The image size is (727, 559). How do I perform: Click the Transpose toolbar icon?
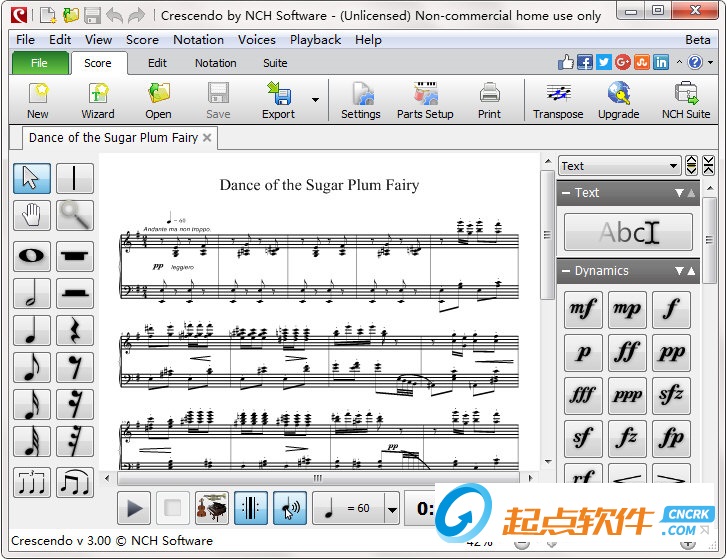[x=558, y=100]
